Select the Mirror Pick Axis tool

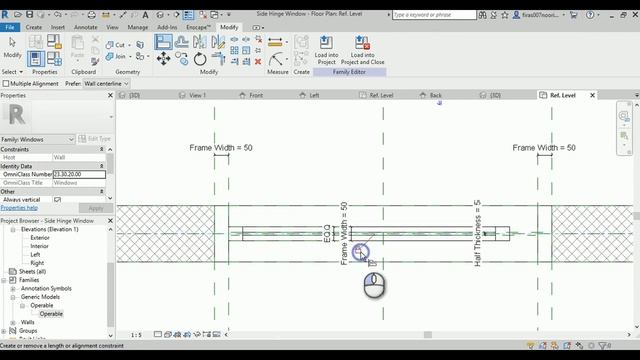[200, 42]
